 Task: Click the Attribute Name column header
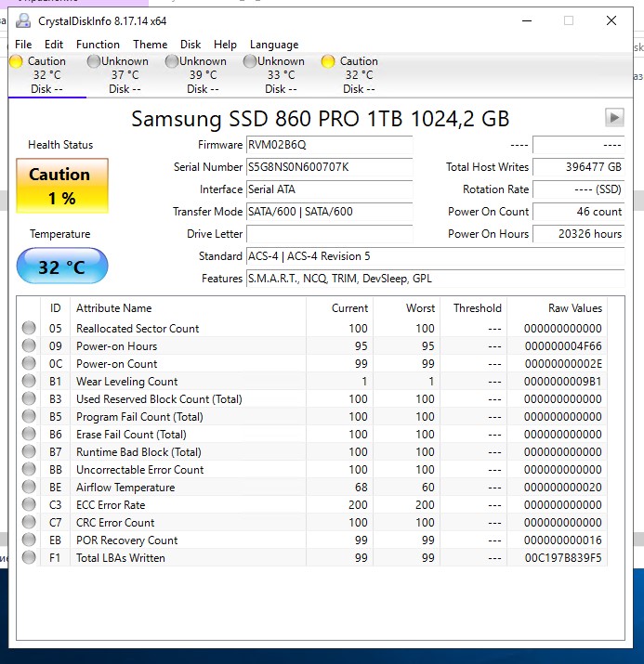pyautogui.click(x=188, y=308)
